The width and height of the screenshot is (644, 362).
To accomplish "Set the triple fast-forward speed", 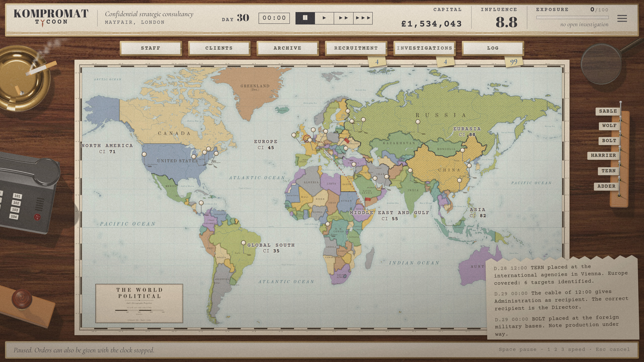I will (x=363, y=18).
